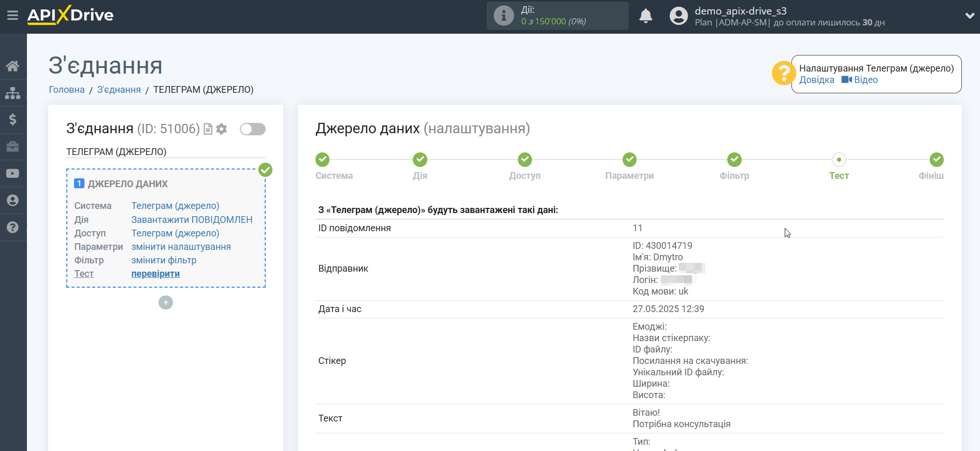Screen dimensions: 980x451
Task: Click Головна breadcrumb link
Action: tap(67, 90)
